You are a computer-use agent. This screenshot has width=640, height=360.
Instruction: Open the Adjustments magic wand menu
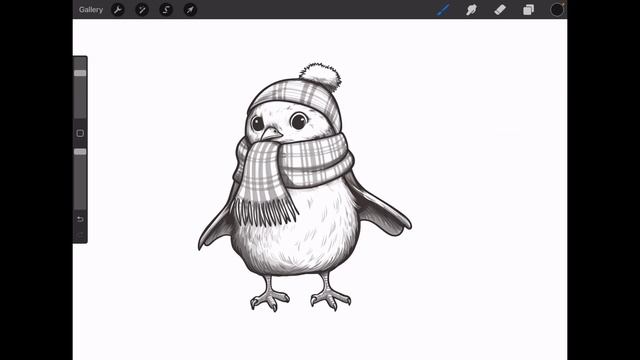(x=142, y=10)
